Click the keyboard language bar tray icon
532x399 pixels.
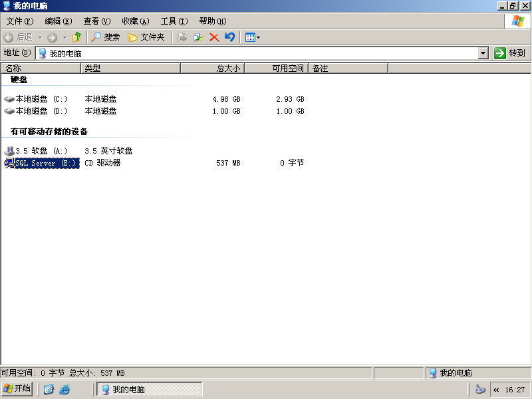pos(479,389)
